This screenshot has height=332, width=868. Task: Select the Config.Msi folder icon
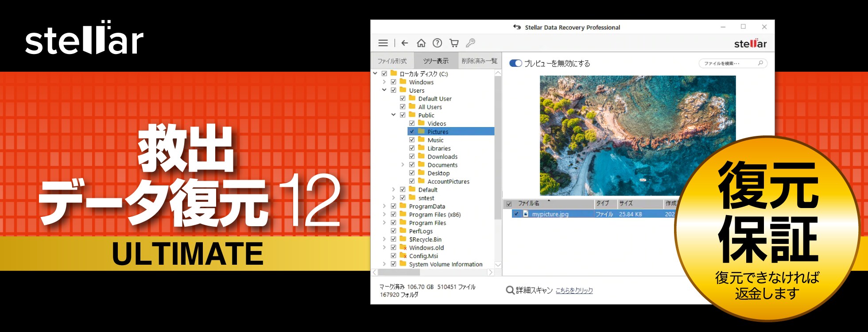pyautogui.click(x=403, y=256)
